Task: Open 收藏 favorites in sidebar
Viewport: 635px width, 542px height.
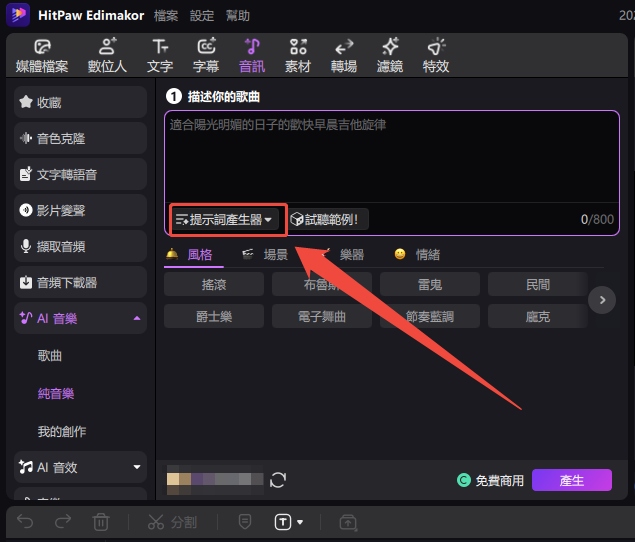Action: point(80,102)
